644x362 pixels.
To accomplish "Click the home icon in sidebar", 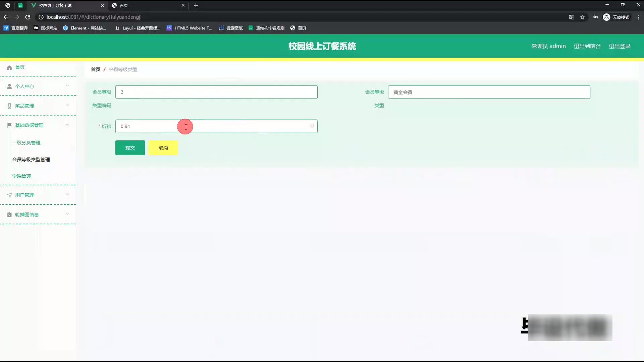I will point(9,67).
